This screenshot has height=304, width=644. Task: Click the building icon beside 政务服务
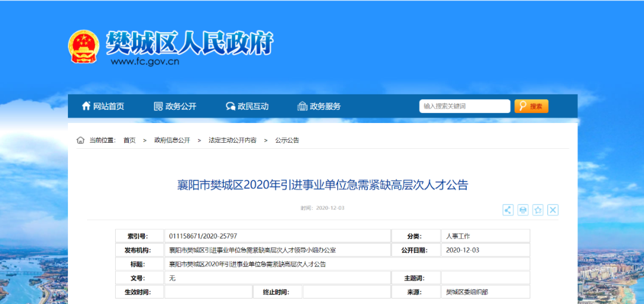302,106
